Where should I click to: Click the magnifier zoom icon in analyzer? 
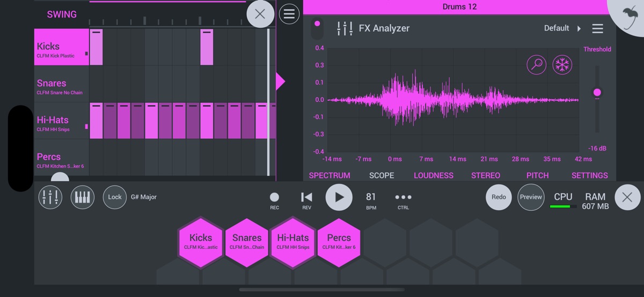pyautogui.click(x=536, y=65)
